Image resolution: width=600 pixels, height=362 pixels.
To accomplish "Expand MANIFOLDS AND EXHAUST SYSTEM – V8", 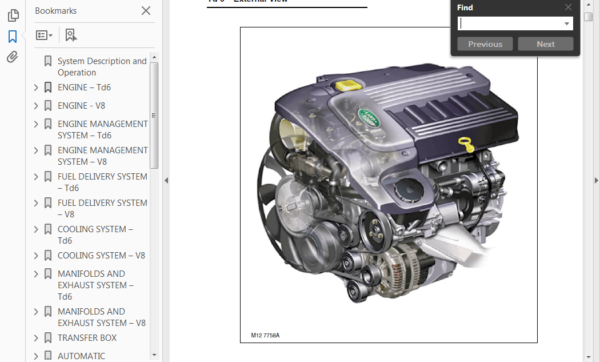I will (36, 312).
